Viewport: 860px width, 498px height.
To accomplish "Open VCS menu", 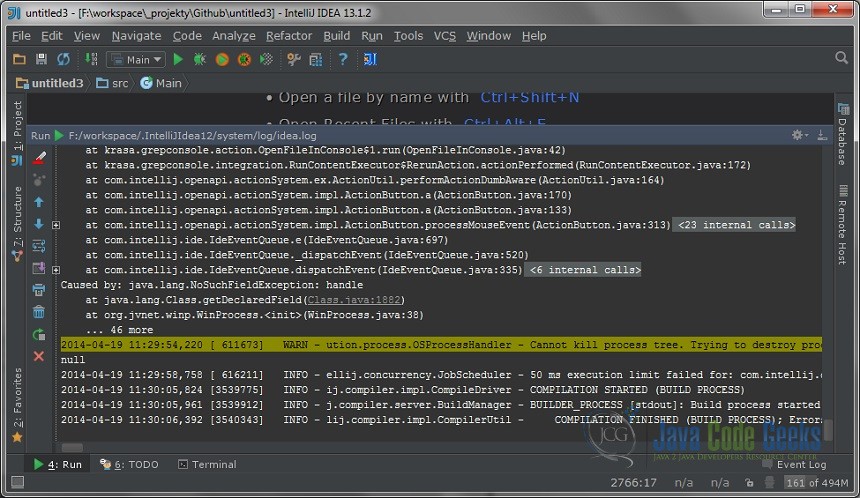I will point(445,36).
